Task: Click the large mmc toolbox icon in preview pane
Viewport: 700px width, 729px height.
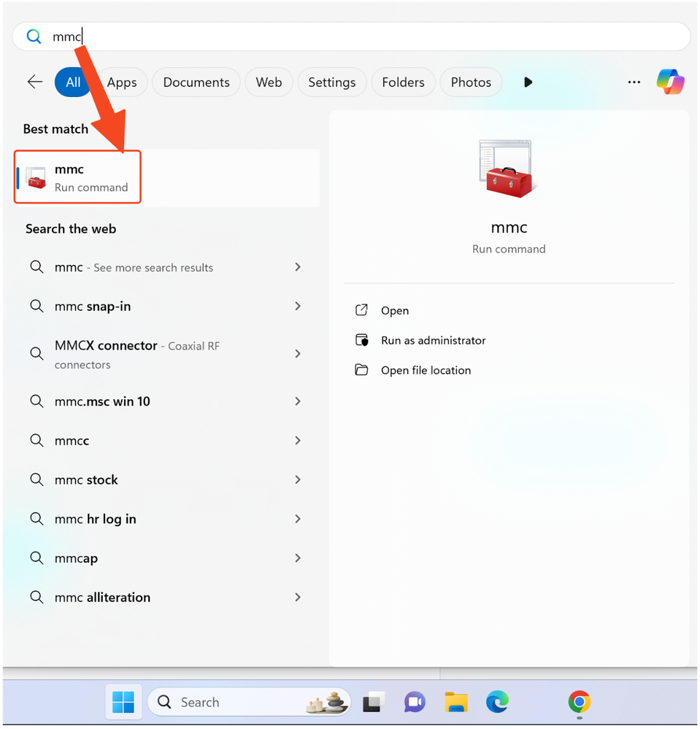Action: [x=508, y=169]
